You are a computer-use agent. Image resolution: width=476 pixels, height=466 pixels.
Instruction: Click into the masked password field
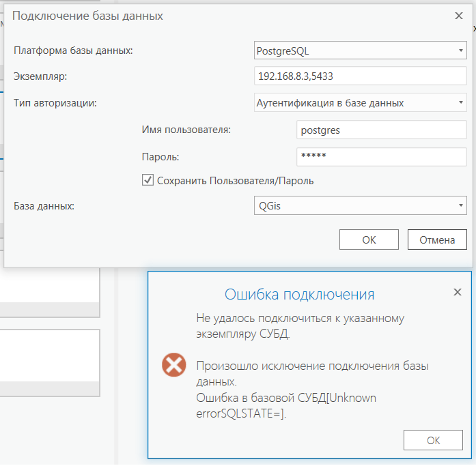pyautogui.click(x=381, y=156)
